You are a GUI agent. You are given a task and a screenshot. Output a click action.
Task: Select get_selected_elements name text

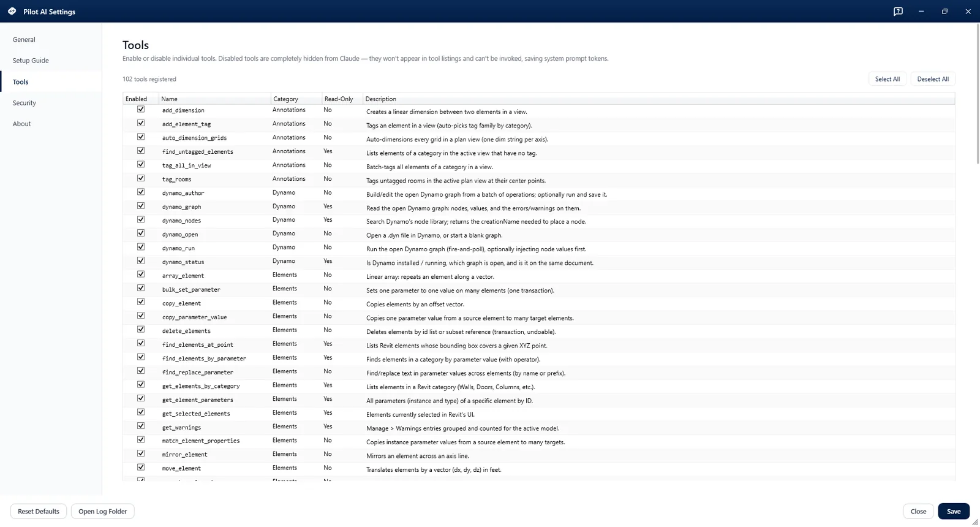(196, 414)
